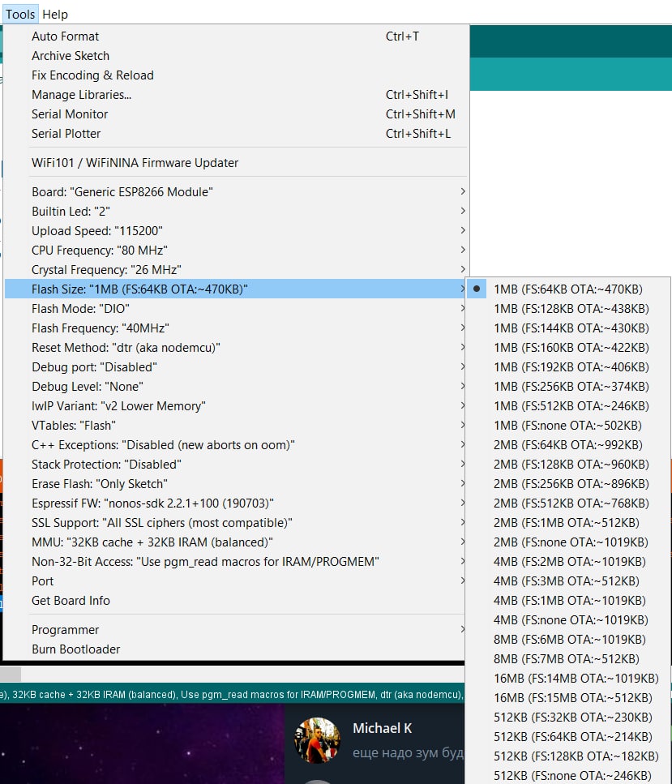672x784 pixels.
Task: Select 4MB (FS:2MB OTA:~1019KB) option
Action: click(x=568, y=562)
